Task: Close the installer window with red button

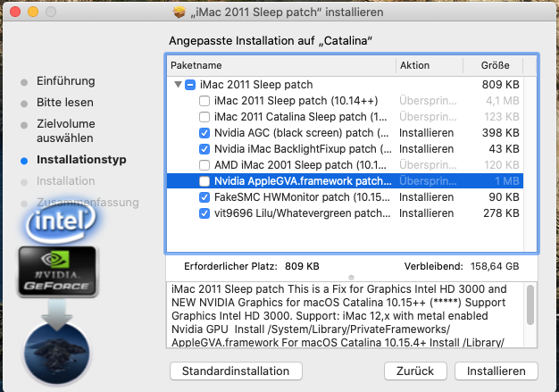Action: pos(15,12)
